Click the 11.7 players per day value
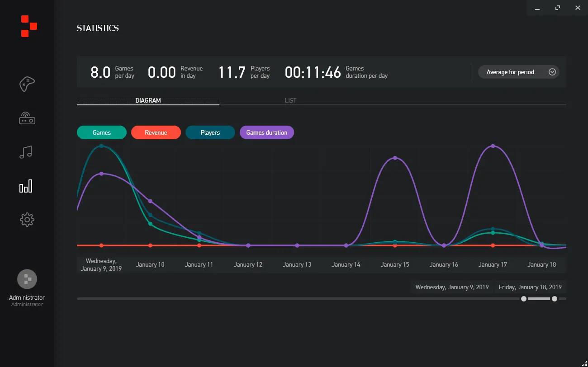Screen dimensions: 588x367 pos(232,72)
